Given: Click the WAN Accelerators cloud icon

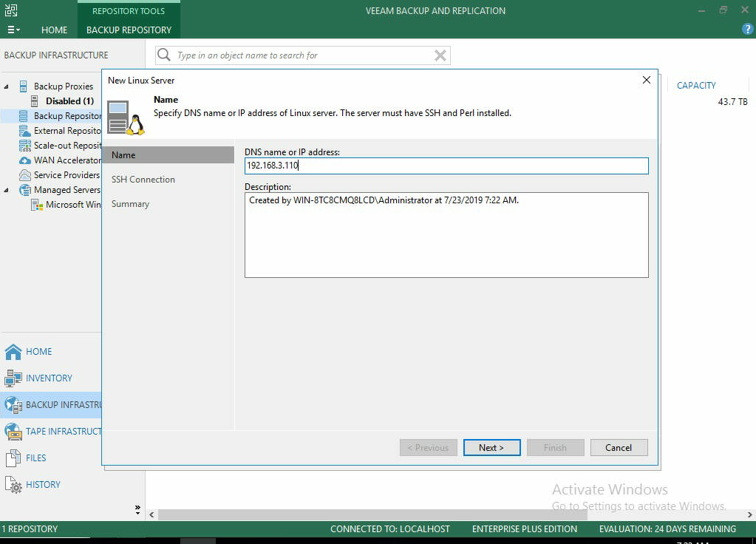Looking at the screenshot, I should coord(24,160).
